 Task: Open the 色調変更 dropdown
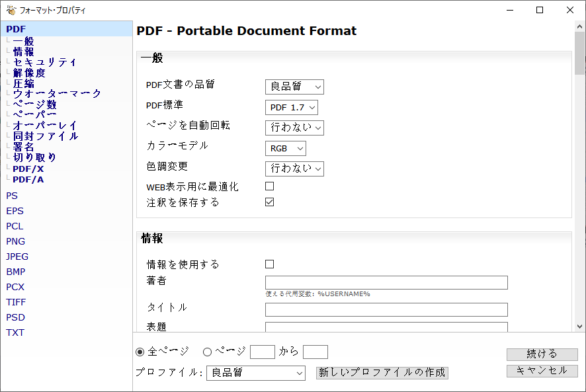click(294, 169)
